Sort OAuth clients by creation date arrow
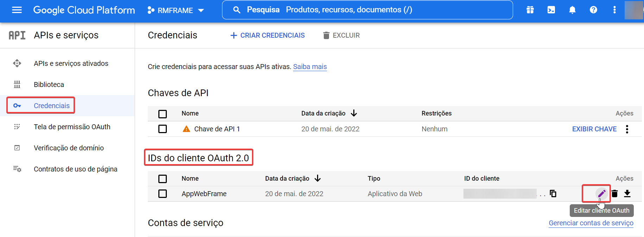Screen dimensions: 644x237 [x=318, y=178]
